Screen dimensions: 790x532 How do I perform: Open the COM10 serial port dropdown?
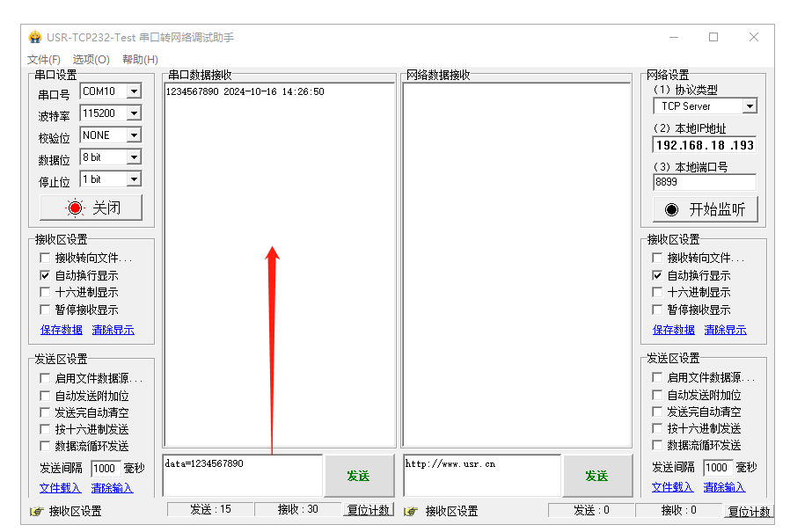[x=134, y=91]
